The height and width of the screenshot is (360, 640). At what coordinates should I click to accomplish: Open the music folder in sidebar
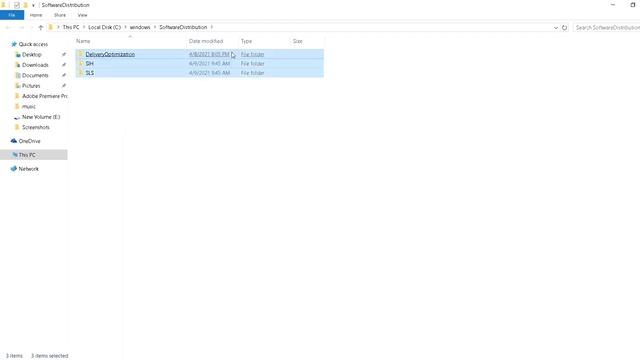(x=29, y=107)
